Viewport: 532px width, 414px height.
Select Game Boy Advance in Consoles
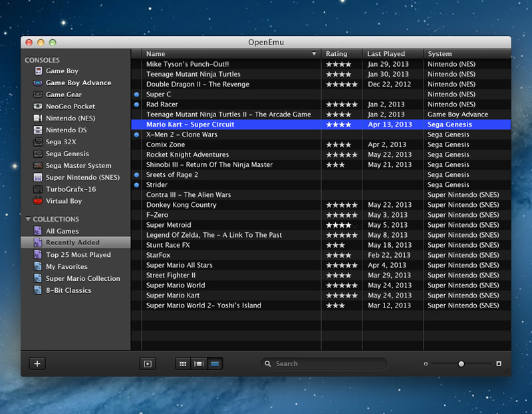coord(78,83)
